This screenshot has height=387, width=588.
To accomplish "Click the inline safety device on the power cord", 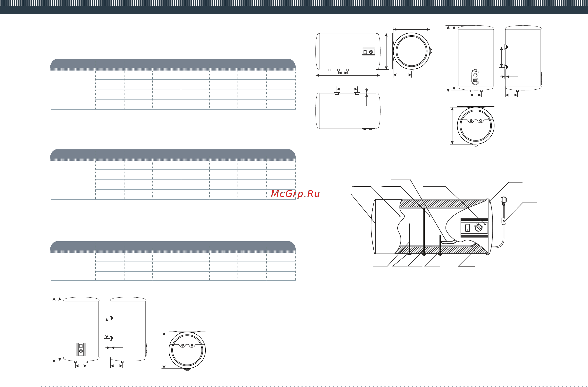I will click(504, 221).
